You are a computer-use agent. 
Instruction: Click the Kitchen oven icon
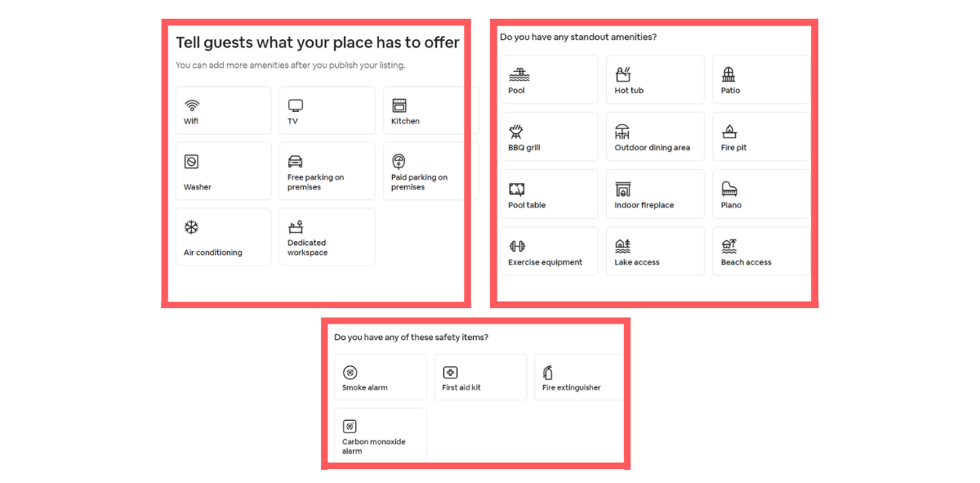(x=399, y=105)
